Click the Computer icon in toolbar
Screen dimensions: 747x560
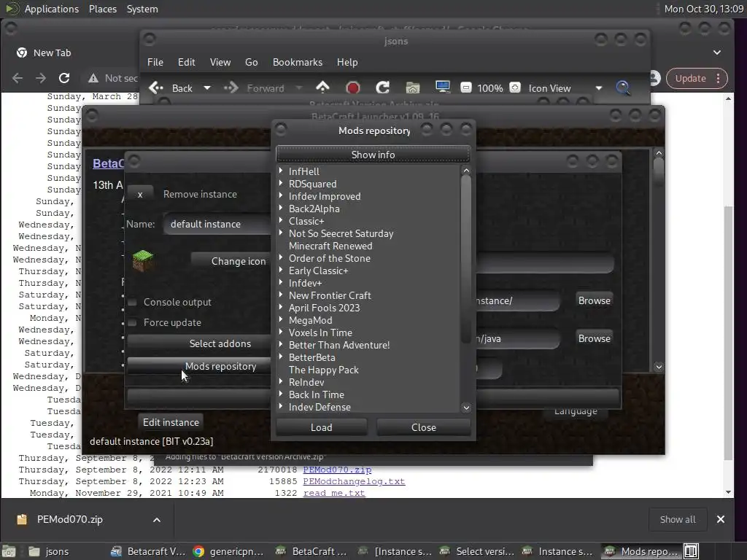tap(443, 87)
